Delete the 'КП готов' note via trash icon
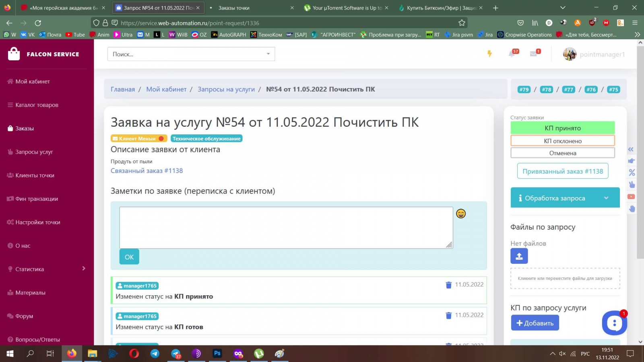Screen dimensions: 644x362 [x=448, y=315]
